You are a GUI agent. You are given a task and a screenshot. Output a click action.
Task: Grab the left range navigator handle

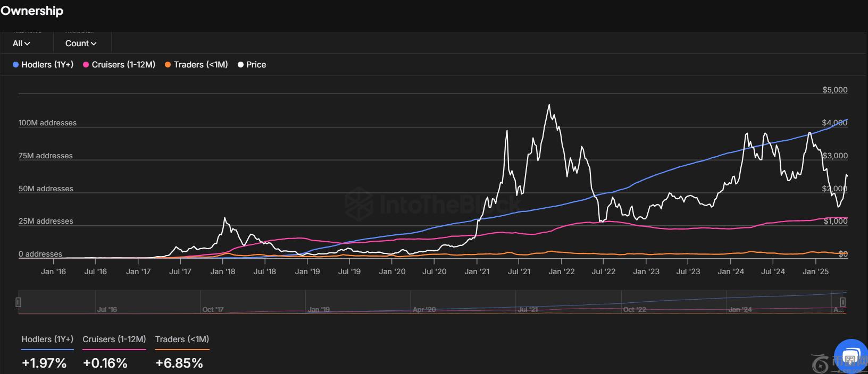[18, 302]
